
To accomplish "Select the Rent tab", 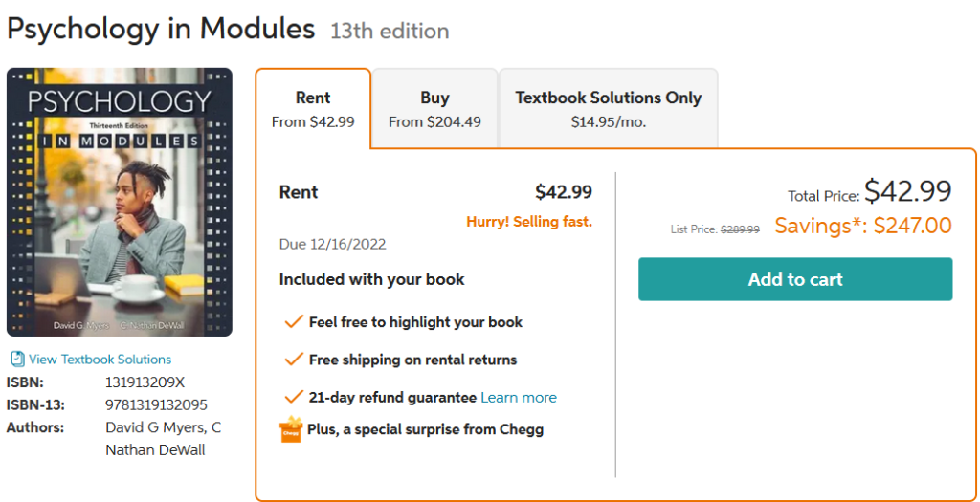I will click(x=313, y=108).
